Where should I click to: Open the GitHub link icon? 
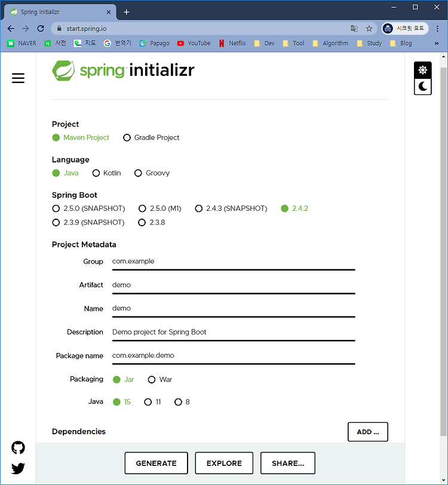click(18, 447)
